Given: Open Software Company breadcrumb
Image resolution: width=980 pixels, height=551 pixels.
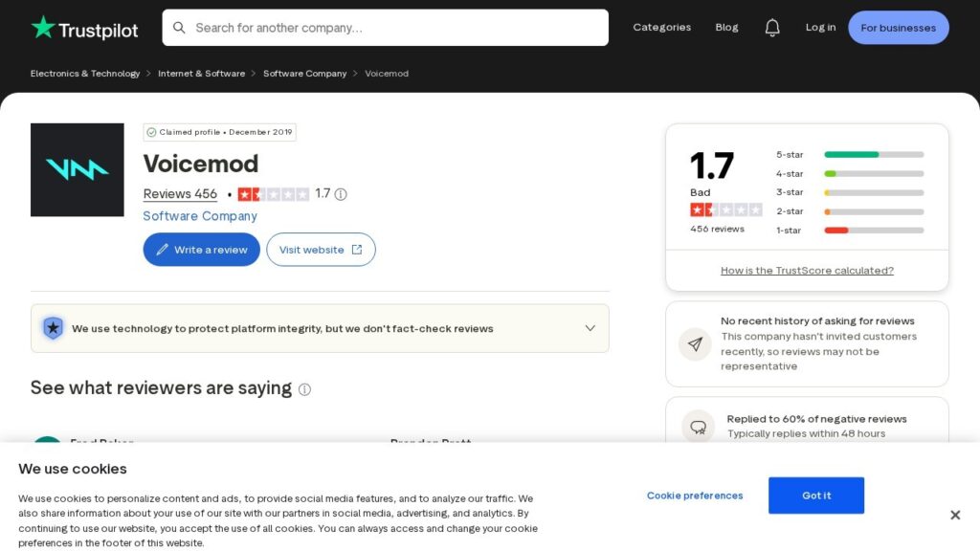Looking at the screenshot, I should click(305, 73).
